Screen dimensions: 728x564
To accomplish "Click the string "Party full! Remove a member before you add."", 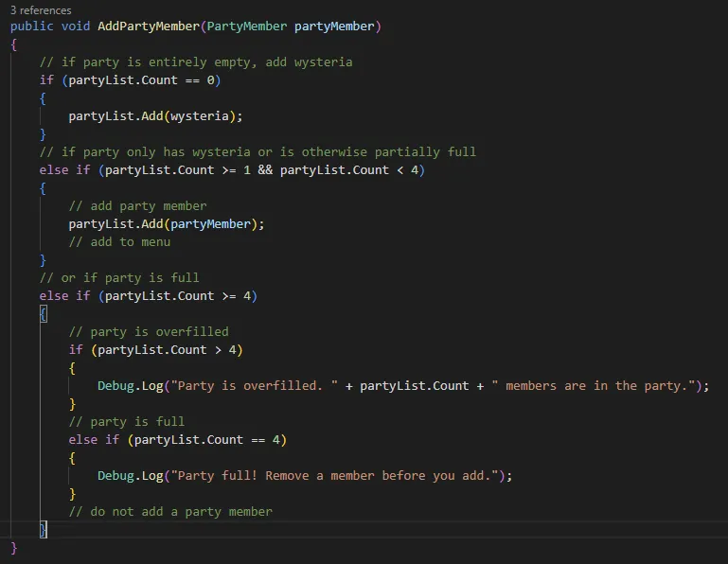I will point(334,476).
